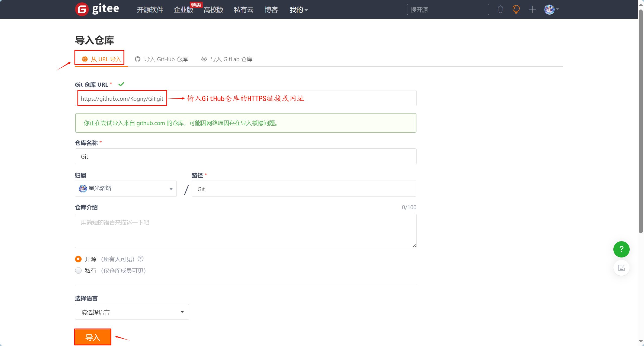Click the orange 导入 button

coord(93,337)
